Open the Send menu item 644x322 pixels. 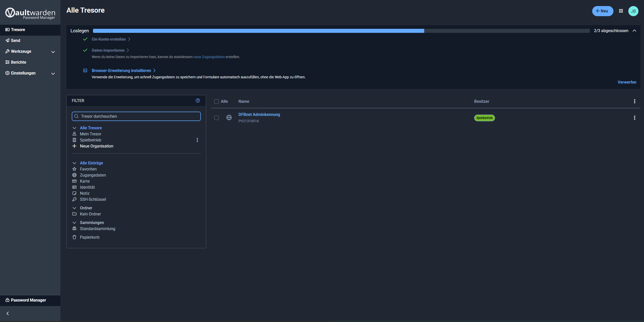pos(15,40)
